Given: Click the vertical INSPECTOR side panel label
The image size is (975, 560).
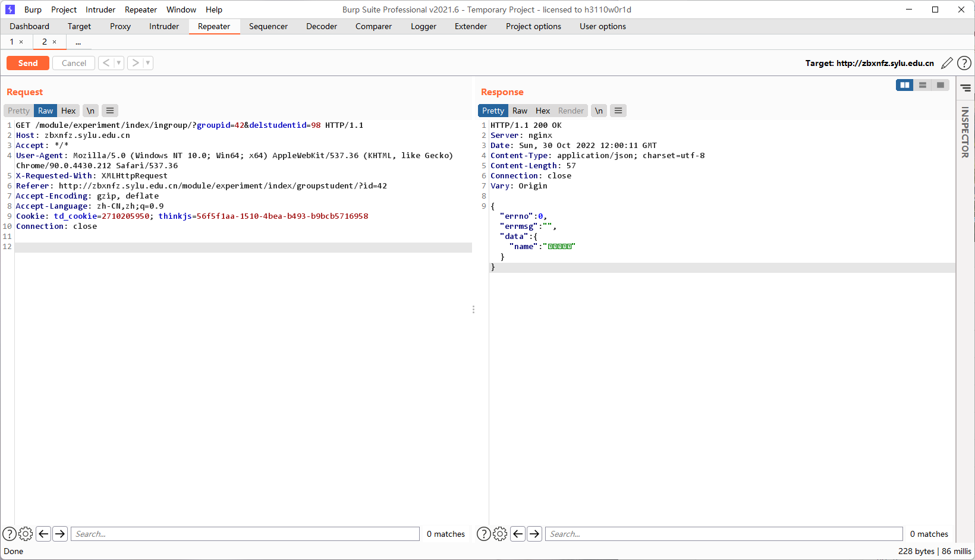Looking at the screenshot, I should click(965, 132).
